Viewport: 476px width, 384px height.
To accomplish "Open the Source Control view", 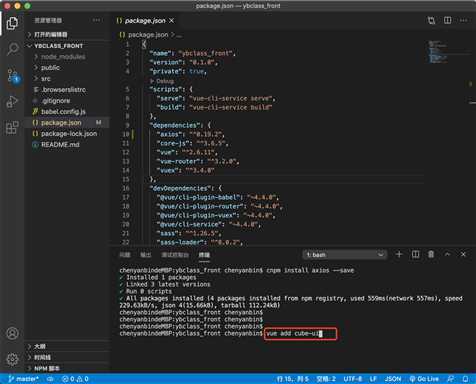I will [x=14, y=76].
